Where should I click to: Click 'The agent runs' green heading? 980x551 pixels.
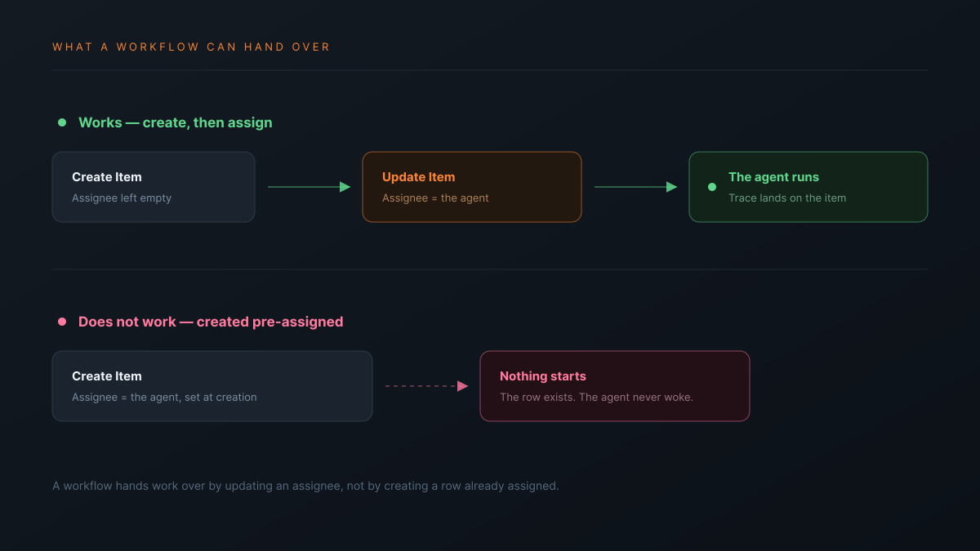click(x=773, y=177)
